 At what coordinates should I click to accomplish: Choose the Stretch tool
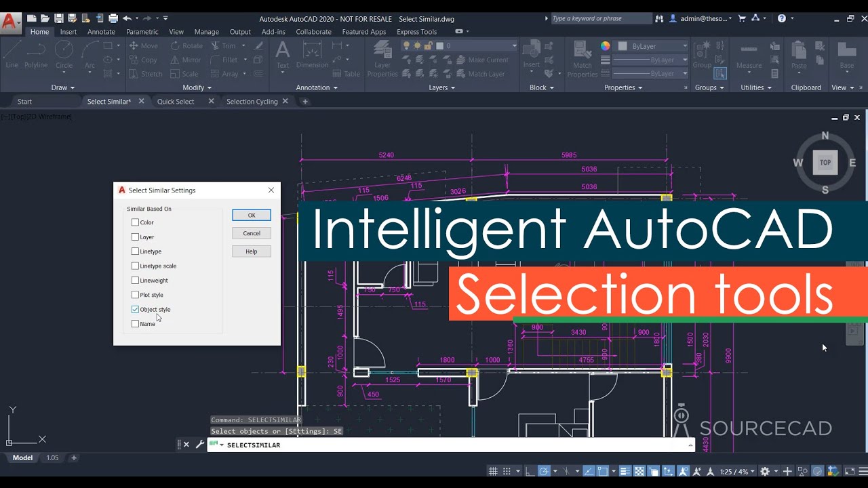[x=146, y=74]
